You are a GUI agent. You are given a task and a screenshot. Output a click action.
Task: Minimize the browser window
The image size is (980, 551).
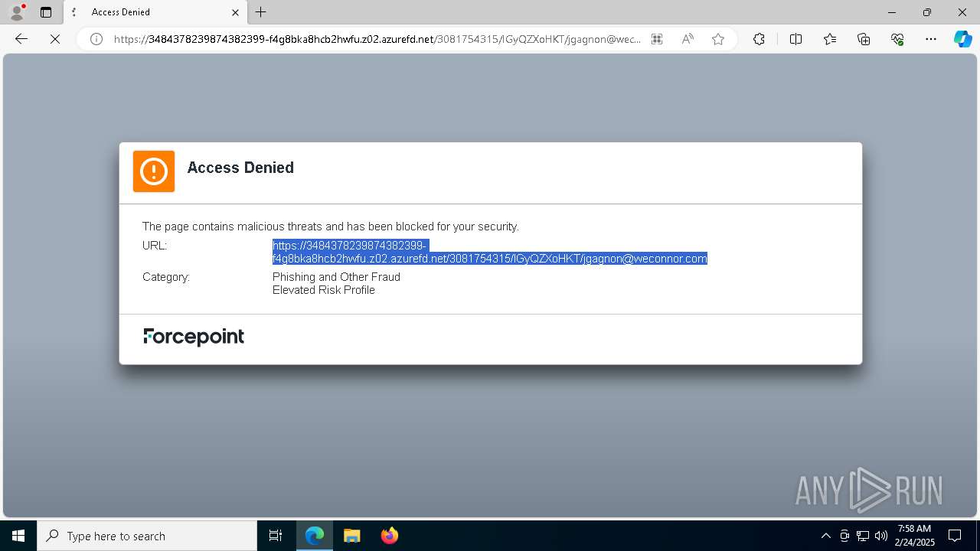coord(892,12)
